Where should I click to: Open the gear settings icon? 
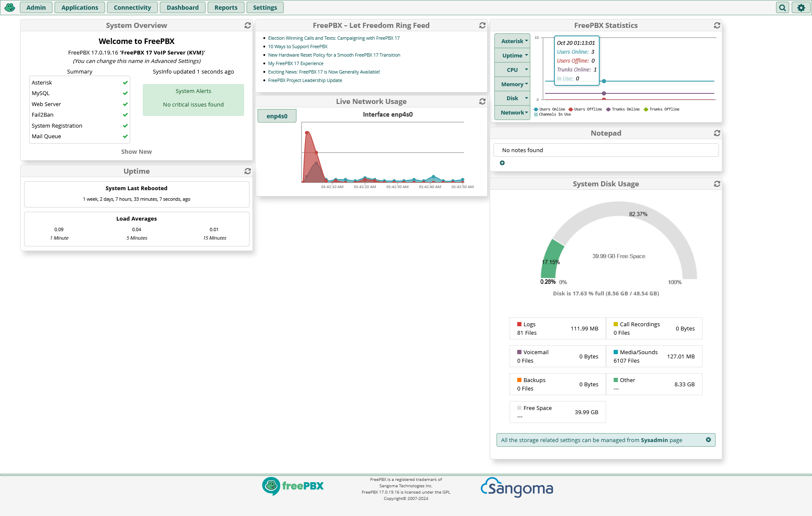pos(801,8)
